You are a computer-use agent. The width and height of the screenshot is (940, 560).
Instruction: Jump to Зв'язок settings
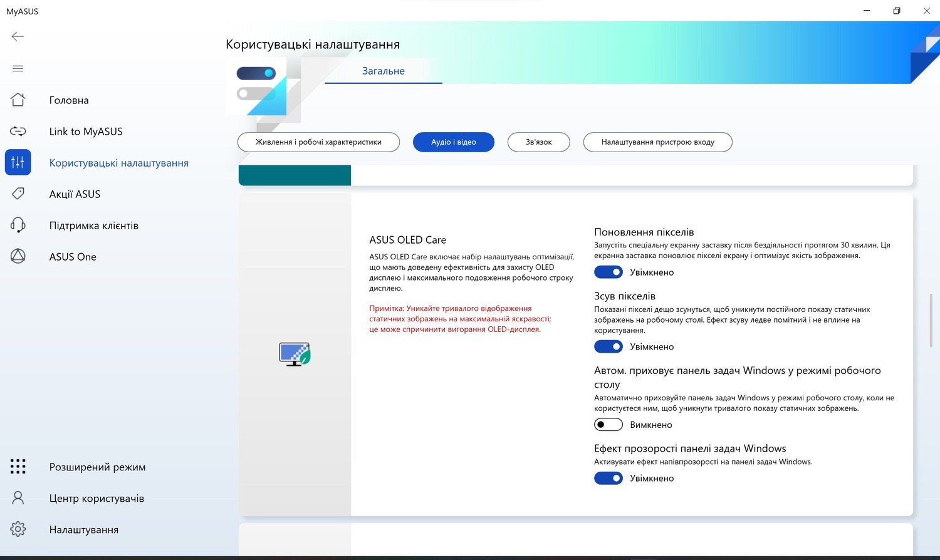(539, 142)
